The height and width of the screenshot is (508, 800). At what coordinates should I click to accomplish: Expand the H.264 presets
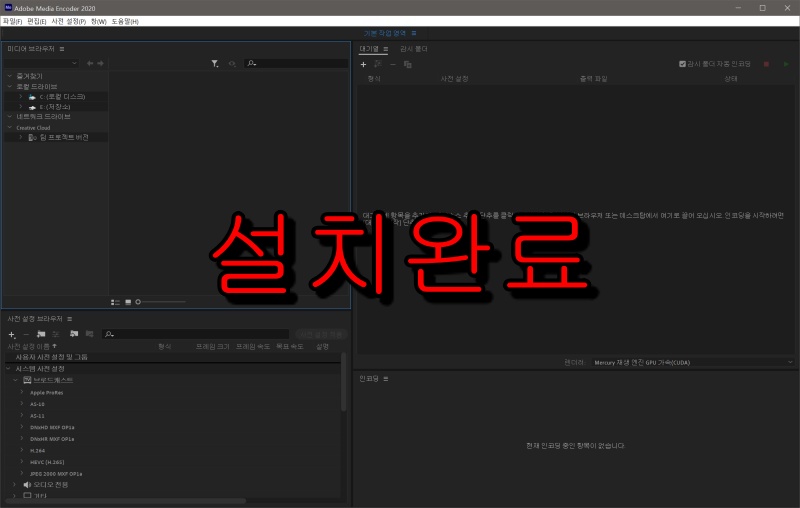coord(21,450)
